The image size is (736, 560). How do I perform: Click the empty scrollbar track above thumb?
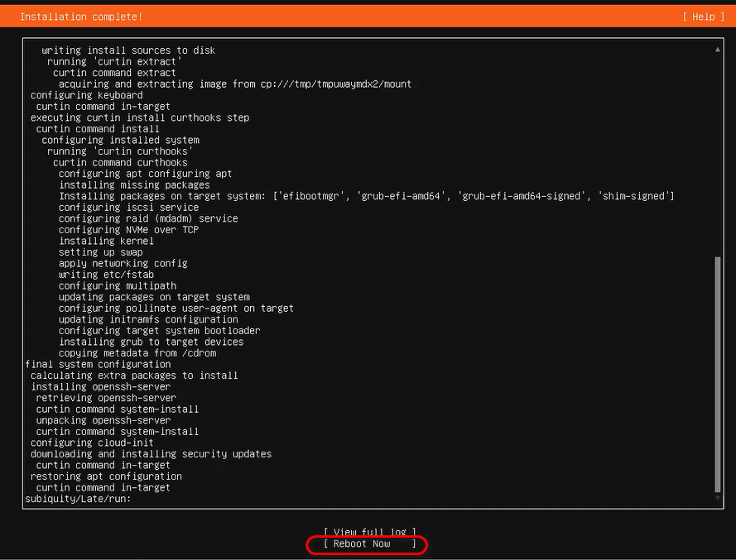pos(718,149)
